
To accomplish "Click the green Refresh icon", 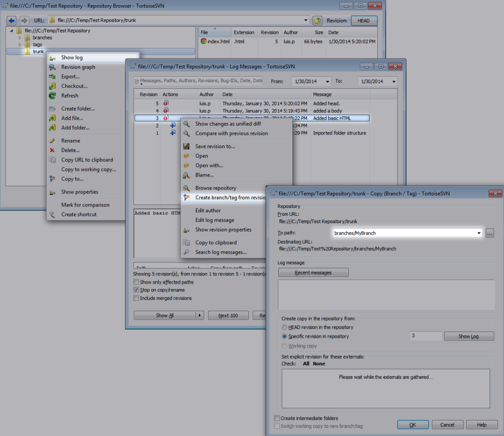I will click(52, 96).
